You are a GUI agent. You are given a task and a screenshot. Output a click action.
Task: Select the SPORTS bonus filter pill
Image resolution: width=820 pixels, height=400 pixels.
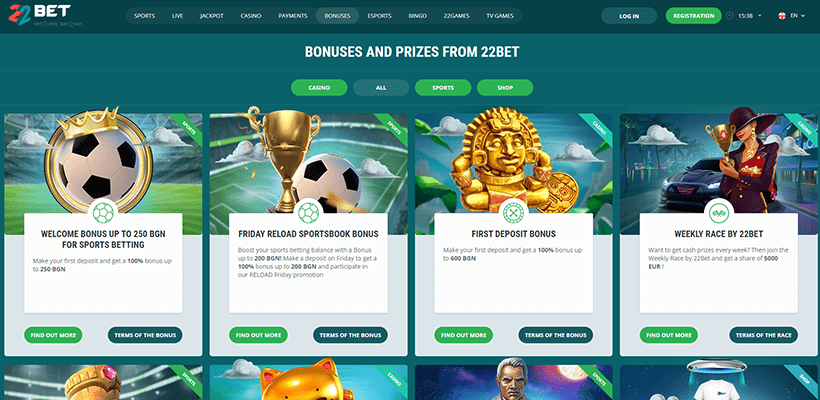pyautogui.click(x=443, y=88)
